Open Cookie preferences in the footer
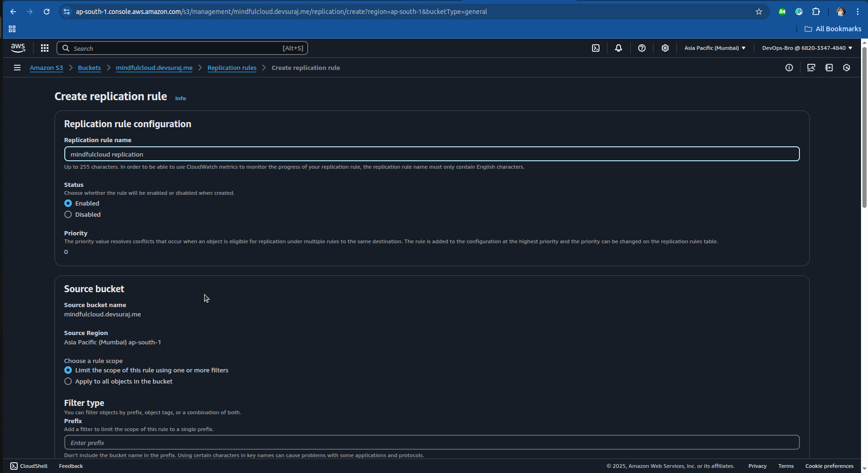The width and height of the screenshot is (868, 473). tap(829, 466)
